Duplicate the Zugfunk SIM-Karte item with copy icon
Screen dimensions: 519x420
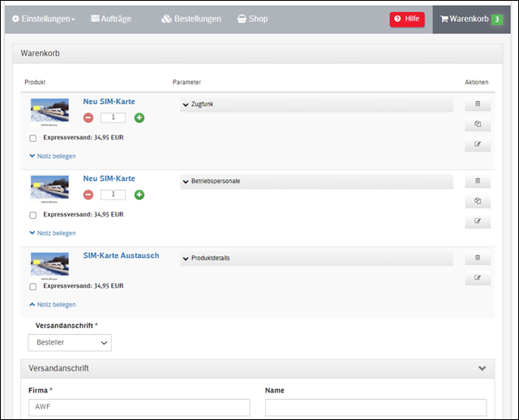478,124
